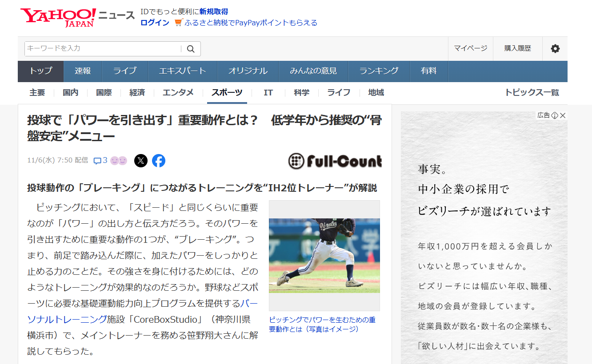592x364 pixels.
Task: Select the エンタメ category
Action: pos(178,93)
